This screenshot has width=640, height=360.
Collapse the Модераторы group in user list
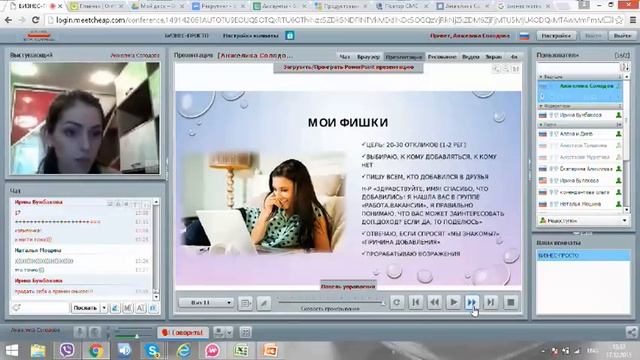tap(540, 106)
